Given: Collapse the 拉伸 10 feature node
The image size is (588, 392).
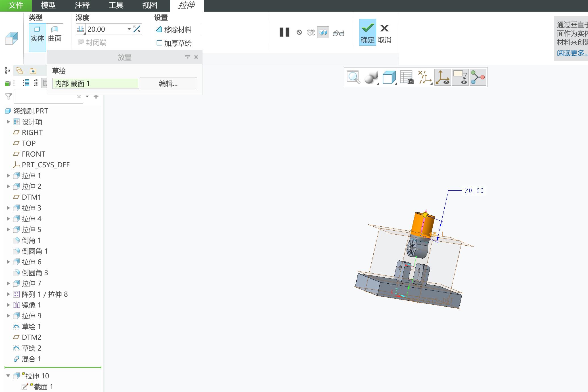Looking at the screenshot, I should point(8,376).
